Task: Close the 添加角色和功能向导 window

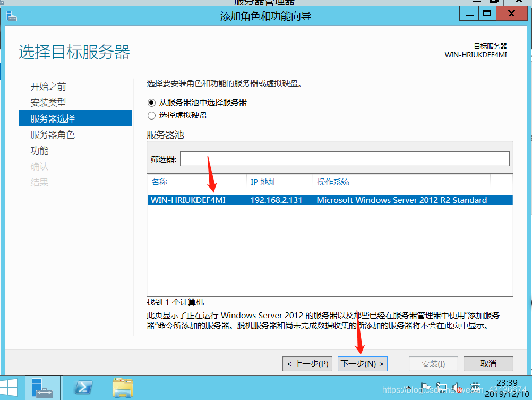Action: tap(512, 14)
